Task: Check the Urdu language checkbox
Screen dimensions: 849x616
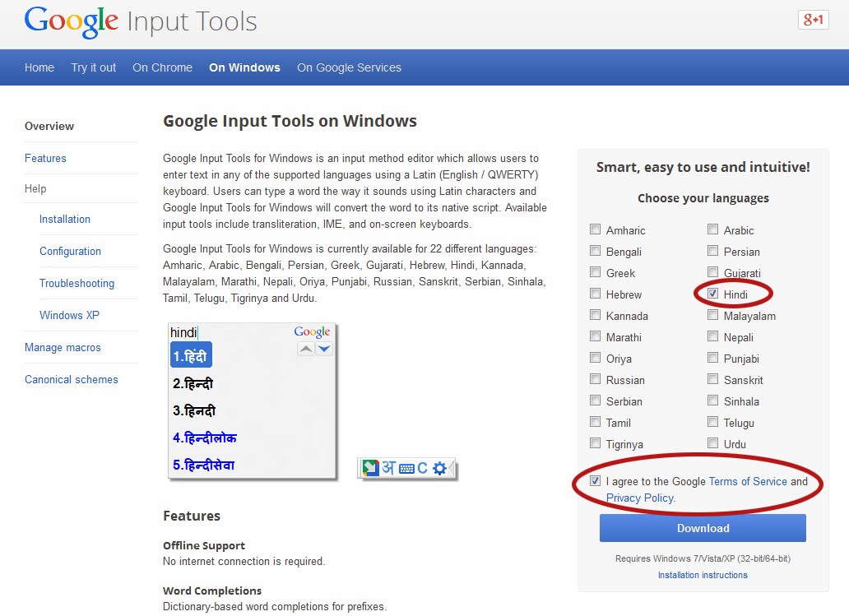Action: tap(712, 443)
